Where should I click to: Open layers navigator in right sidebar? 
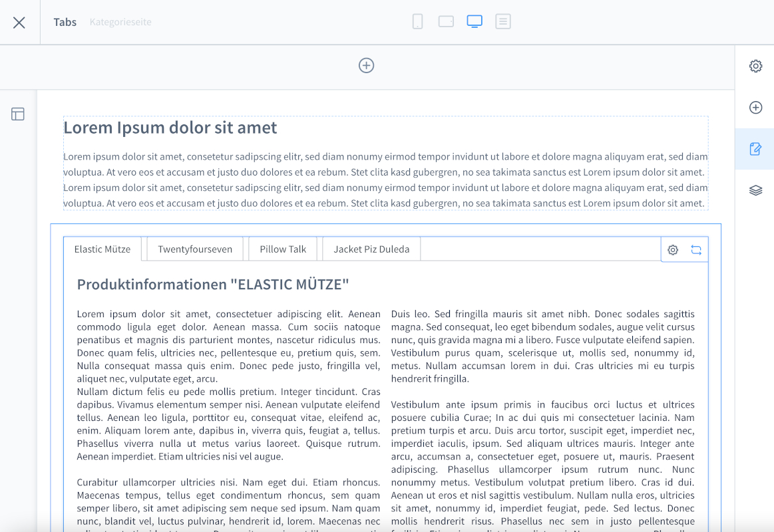[755, 190]
